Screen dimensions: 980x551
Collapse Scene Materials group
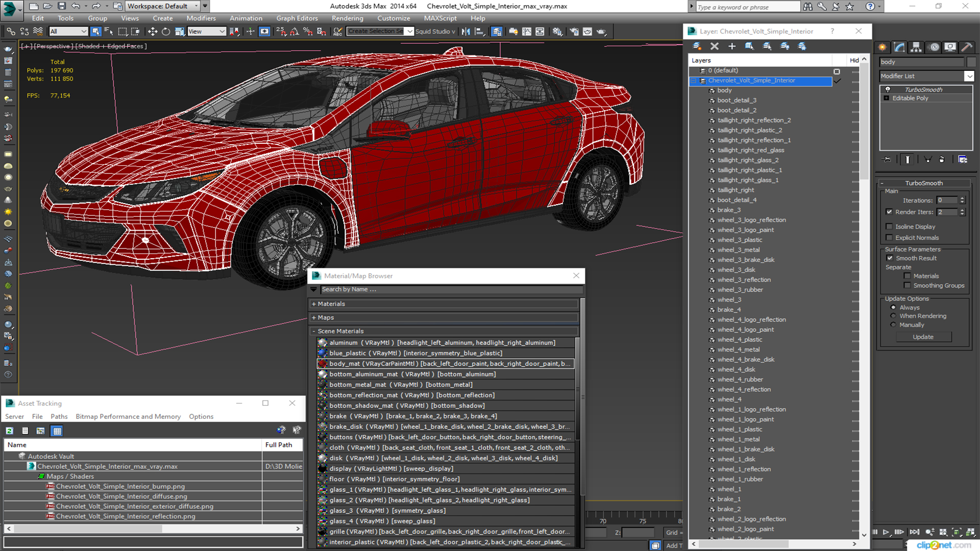[314, 332]
